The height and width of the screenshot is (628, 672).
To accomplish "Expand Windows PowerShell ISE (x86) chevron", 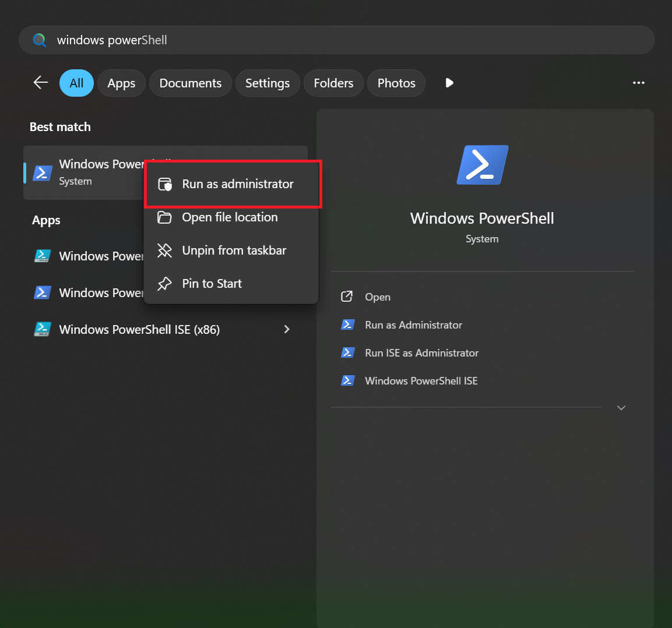I will 286,330.
